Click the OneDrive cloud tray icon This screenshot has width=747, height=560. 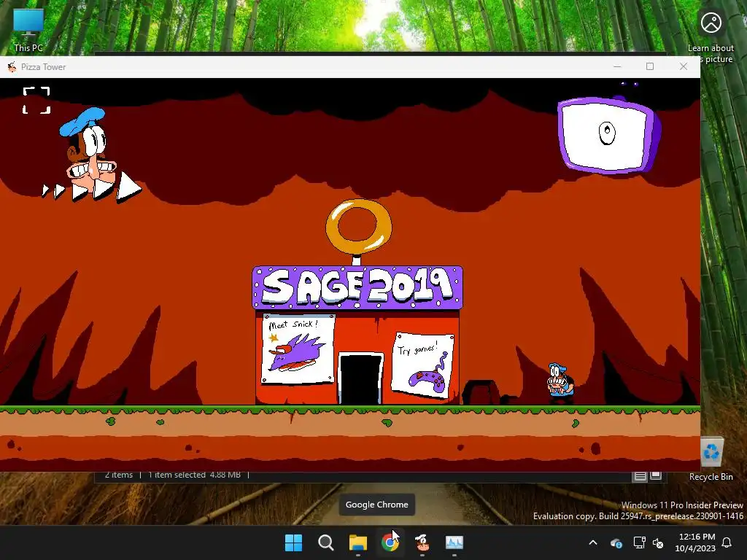pyautogui.click(x=616, y=542)
